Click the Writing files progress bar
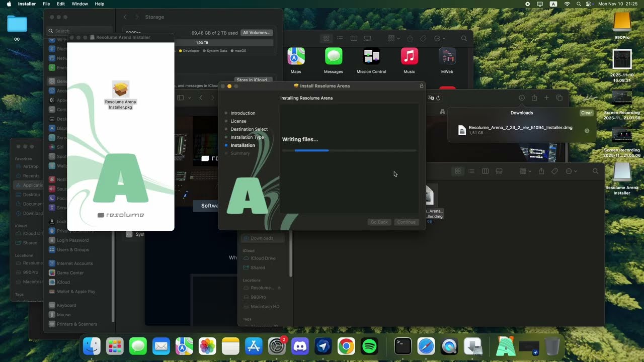The width and height of the screenshot is (644, 362). pos(349,150)
